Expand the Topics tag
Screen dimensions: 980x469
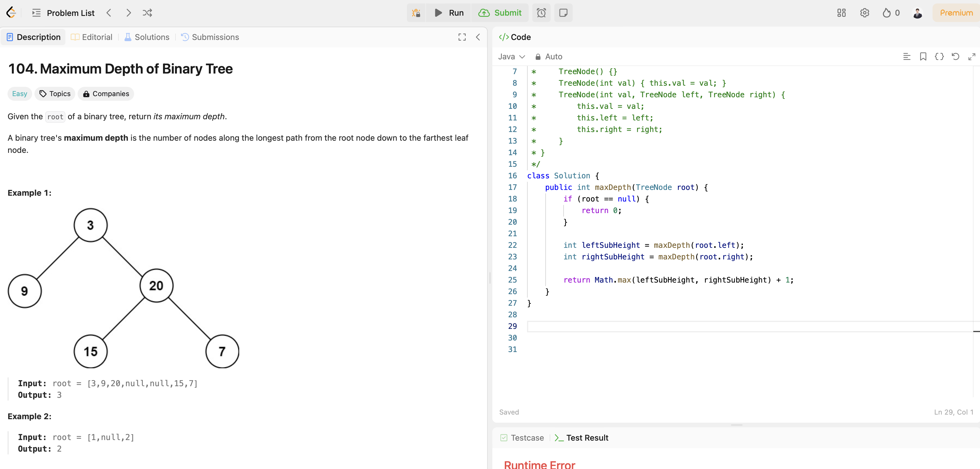click(55, 94)
